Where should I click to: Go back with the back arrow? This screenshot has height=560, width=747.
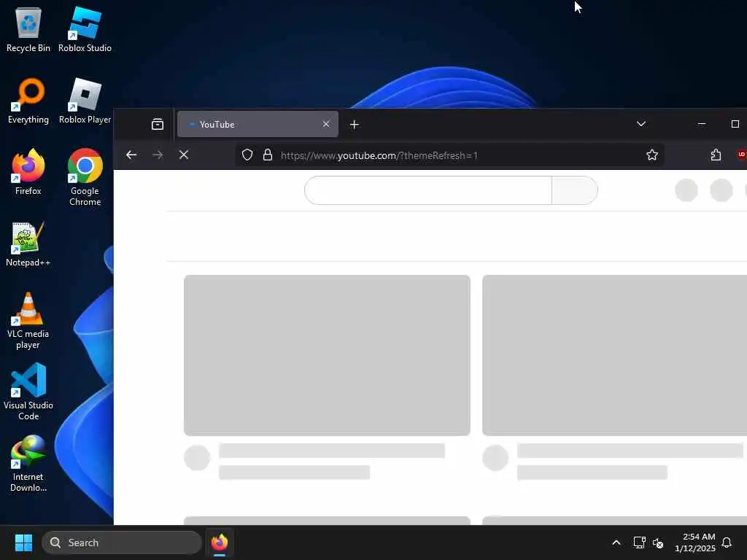(131, 155)
